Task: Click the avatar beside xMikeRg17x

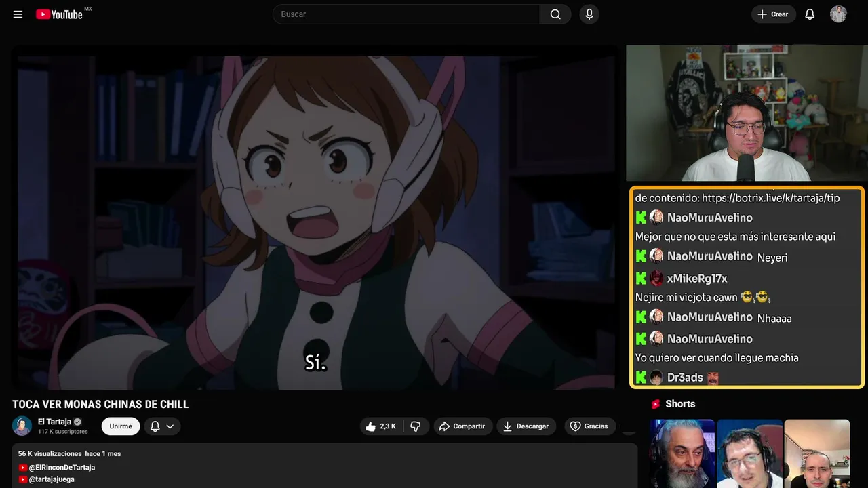Action: [656, 279]
